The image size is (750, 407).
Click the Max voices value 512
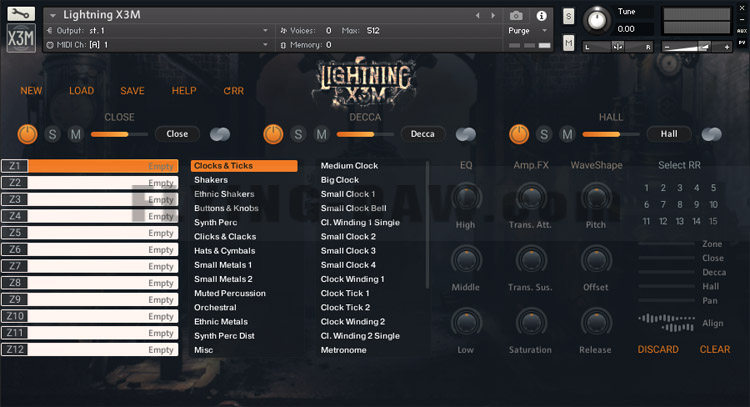[373, 30]
